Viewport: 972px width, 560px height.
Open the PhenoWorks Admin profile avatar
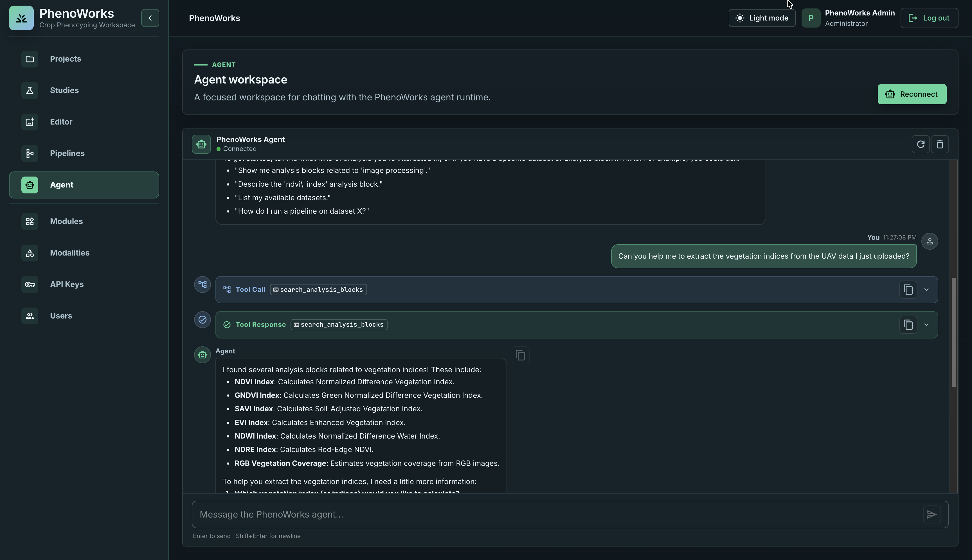(811, 18)
